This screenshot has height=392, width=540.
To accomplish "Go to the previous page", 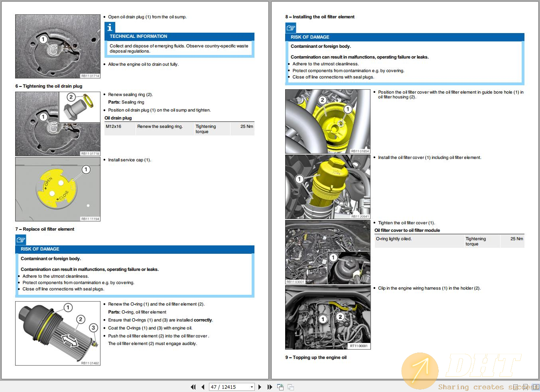I will tap(203, 387).
